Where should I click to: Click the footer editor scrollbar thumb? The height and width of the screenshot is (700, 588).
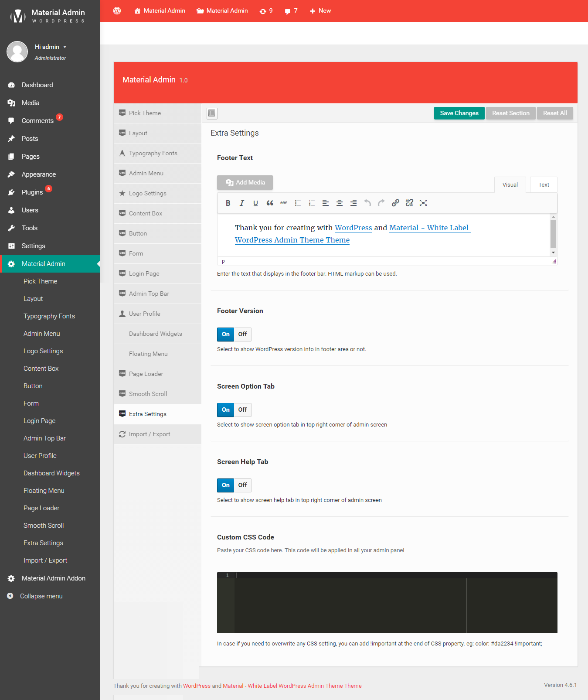click(553, 234)
